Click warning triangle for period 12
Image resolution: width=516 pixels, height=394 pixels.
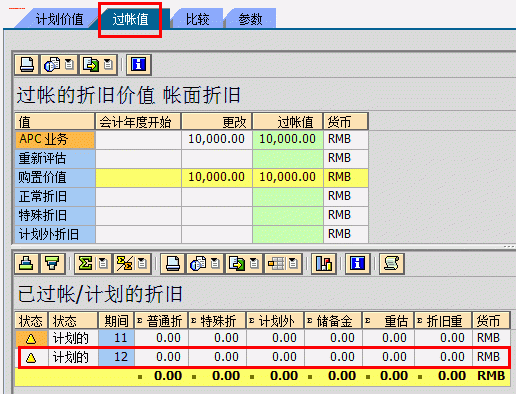coord(31,358)
